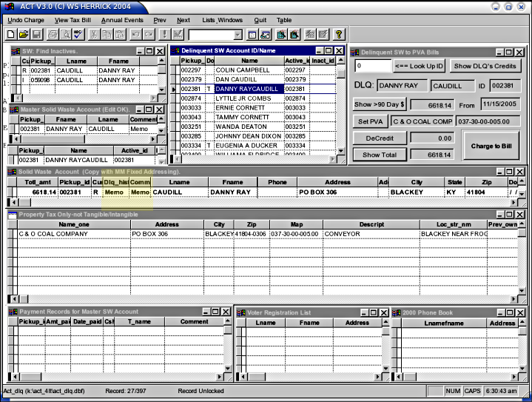
Task: Open the Undo Charge menu
Action: click(26, 20)
